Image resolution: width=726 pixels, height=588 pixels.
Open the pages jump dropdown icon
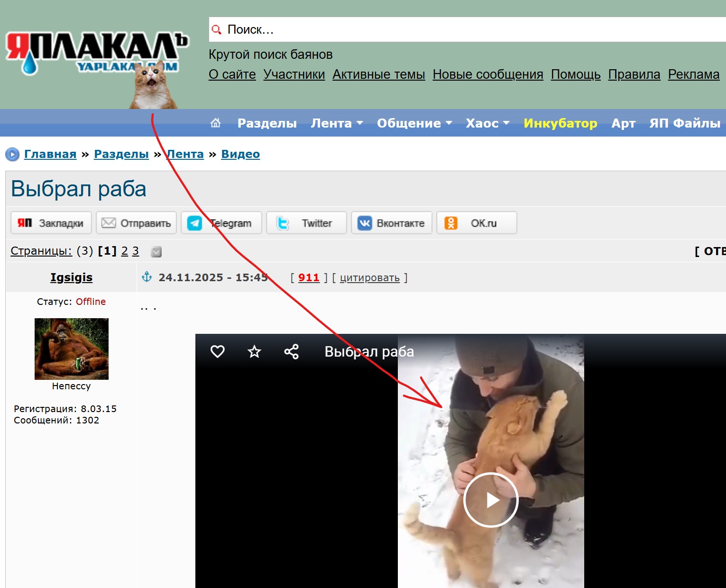[x=156, y=252]
